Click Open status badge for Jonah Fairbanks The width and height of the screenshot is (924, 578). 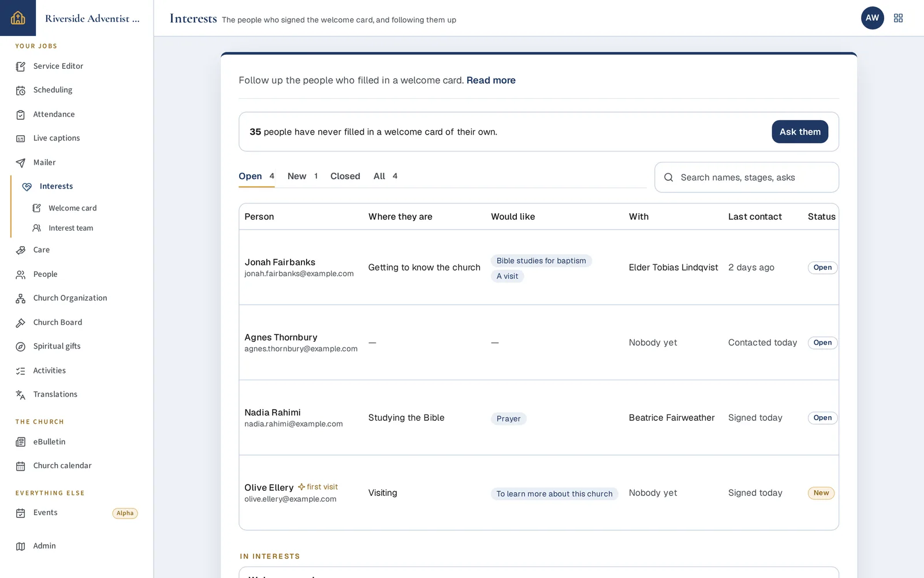point(822,268)
